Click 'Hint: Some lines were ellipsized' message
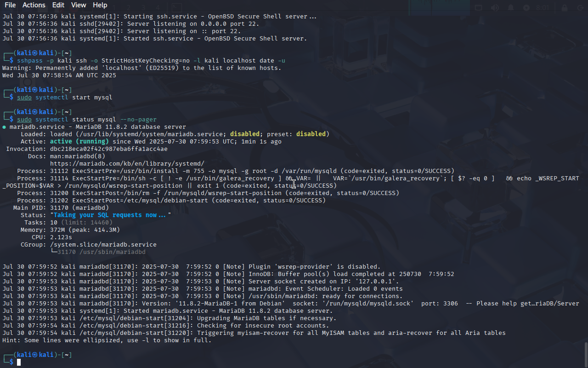 point(107,340)
